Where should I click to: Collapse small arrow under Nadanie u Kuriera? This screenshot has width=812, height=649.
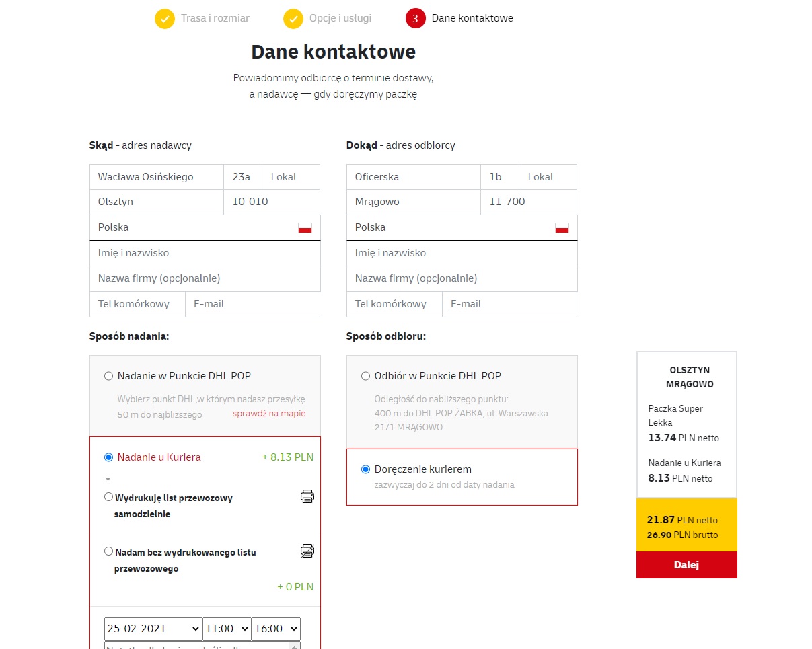click(x=107, y=480)
